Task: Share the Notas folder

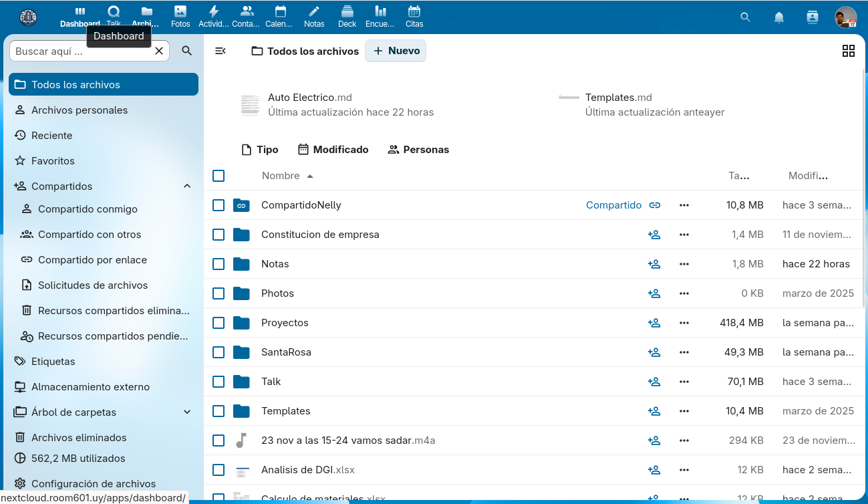Action: coord(654,264)
